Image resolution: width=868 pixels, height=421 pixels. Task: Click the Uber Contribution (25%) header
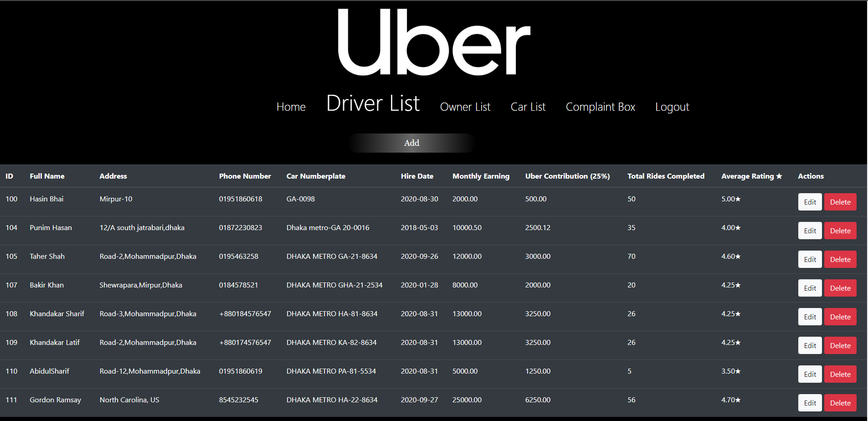click(567, 176)
